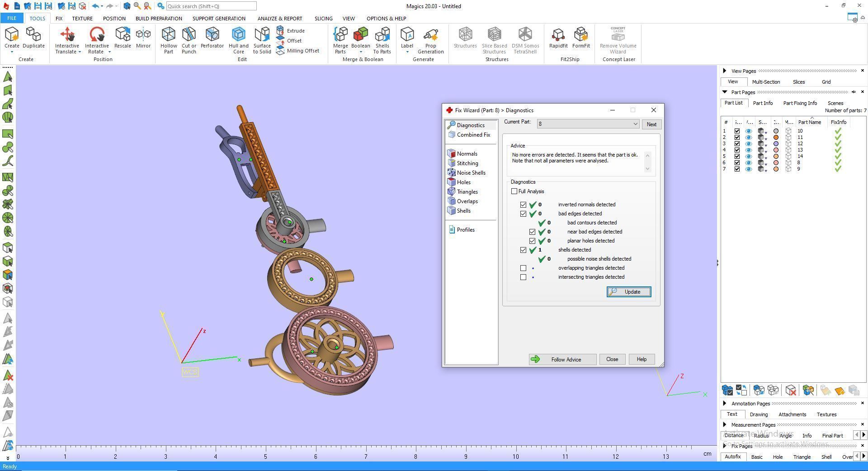Activate Interactive Translate

pyautogui.click(x=67, y=40)
